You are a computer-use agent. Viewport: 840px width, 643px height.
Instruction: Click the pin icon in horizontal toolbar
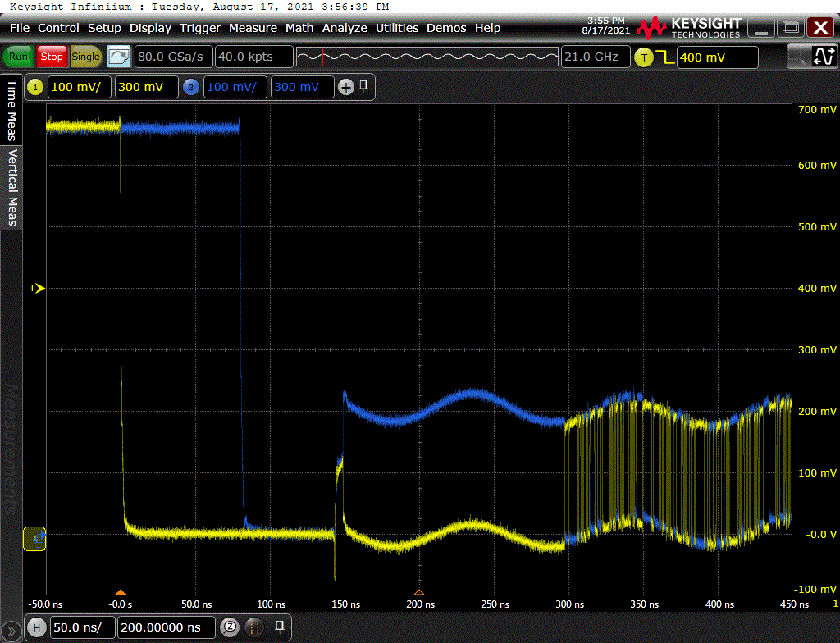[279, 626]
